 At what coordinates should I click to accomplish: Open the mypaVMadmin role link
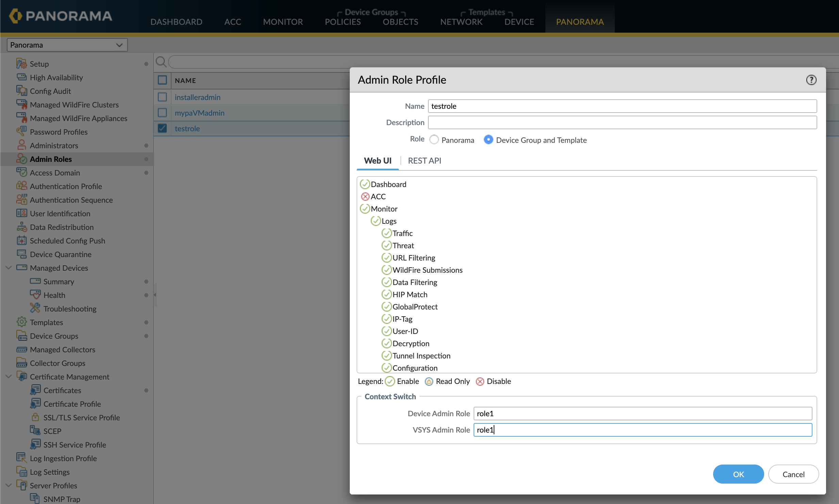point(199,113)
